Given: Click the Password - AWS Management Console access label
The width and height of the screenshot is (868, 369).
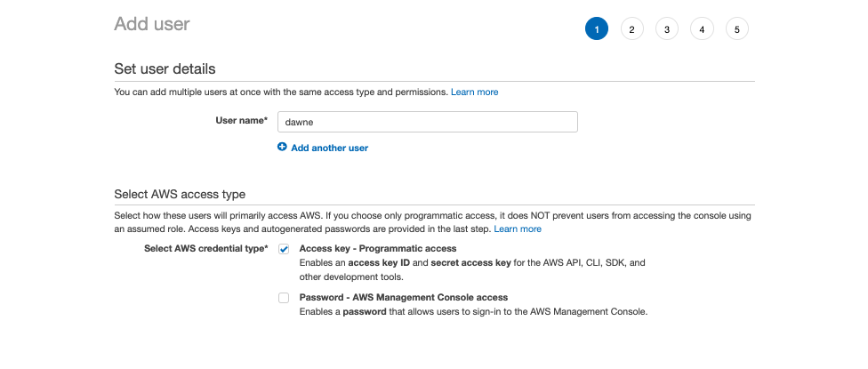Looking at the screenshot, I should tap(404, 297).
